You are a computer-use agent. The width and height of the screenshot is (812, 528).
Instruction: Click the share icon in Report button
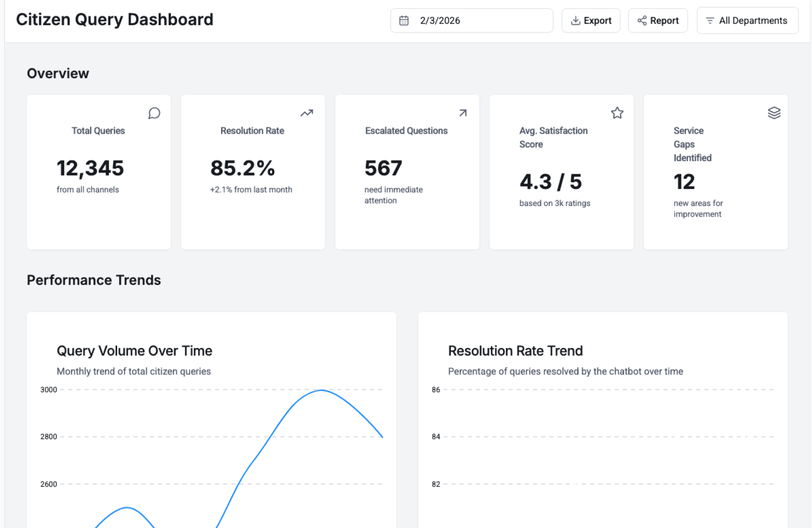(642, 20)
